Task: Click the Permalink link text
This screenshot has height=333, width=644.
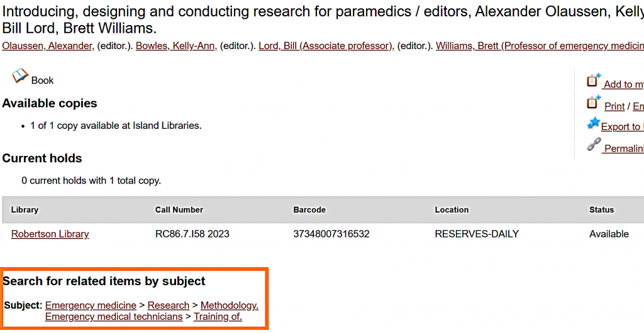Action: (623, 149)
